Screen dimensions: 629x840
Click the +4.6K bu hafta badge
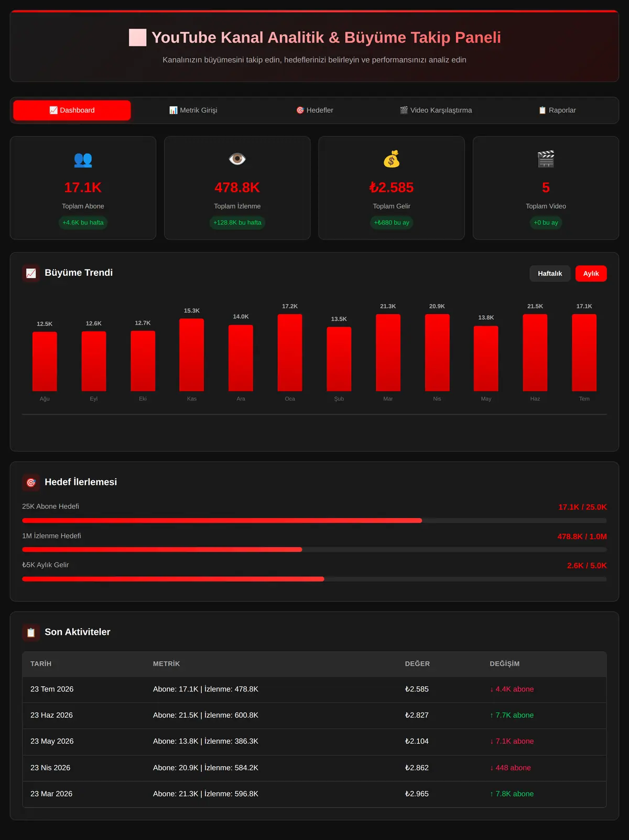click(x=83, y=223)
